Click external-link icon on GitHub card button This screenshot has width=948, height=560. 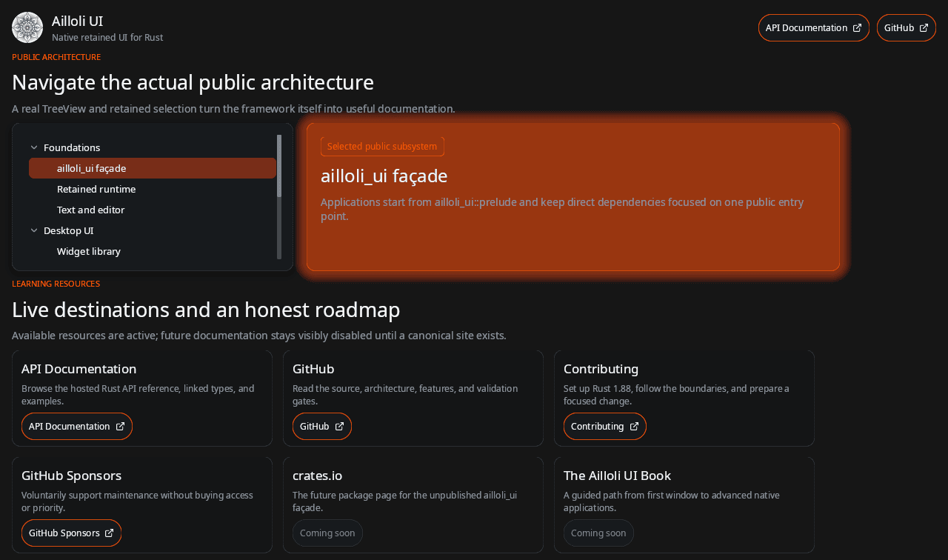[x=339, y=427]
